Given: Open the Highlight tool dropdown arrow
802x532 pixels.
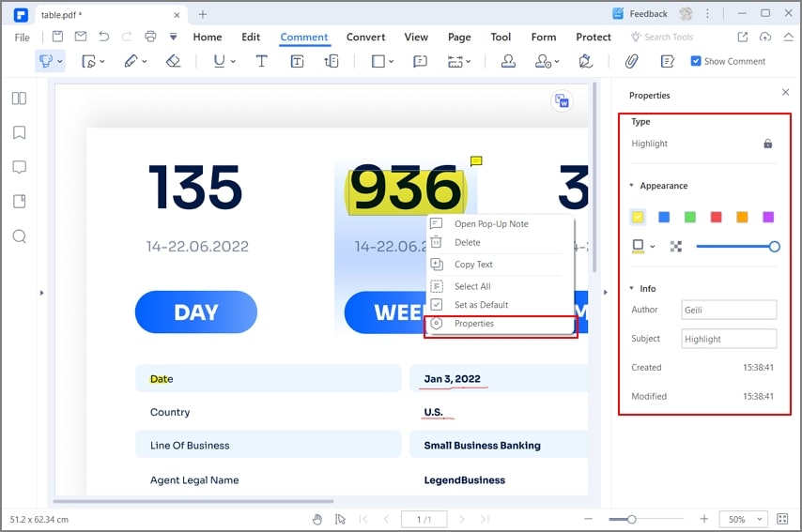Looking at the screenshot, I should click(60, 62).
